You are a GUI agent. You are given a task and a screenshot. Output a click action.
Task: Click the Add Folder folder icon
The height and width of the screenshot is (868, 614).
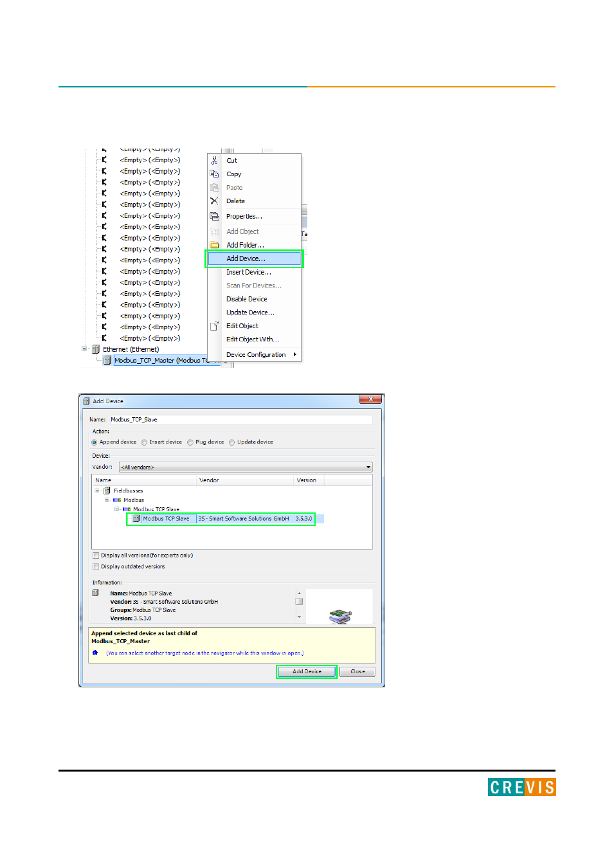(x=214, y=245)
